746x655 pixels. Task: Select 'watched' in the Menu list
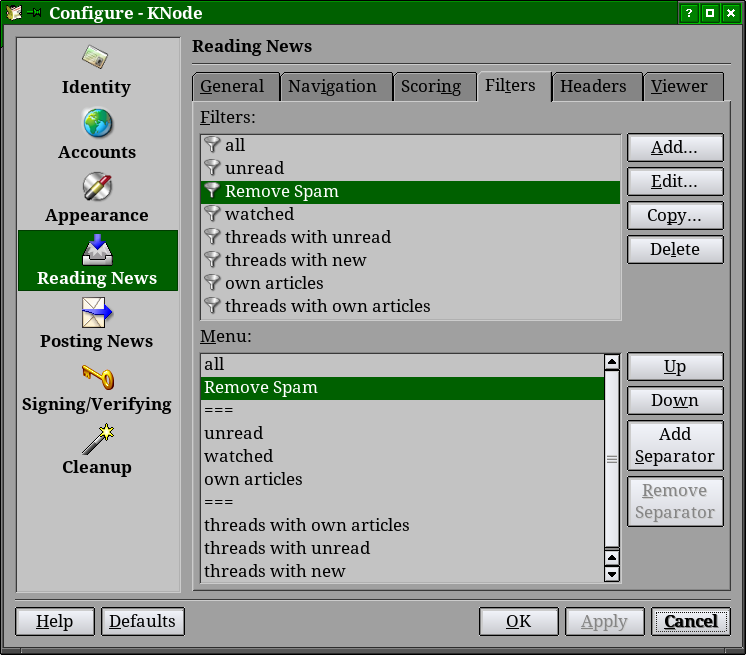point(402,456)
